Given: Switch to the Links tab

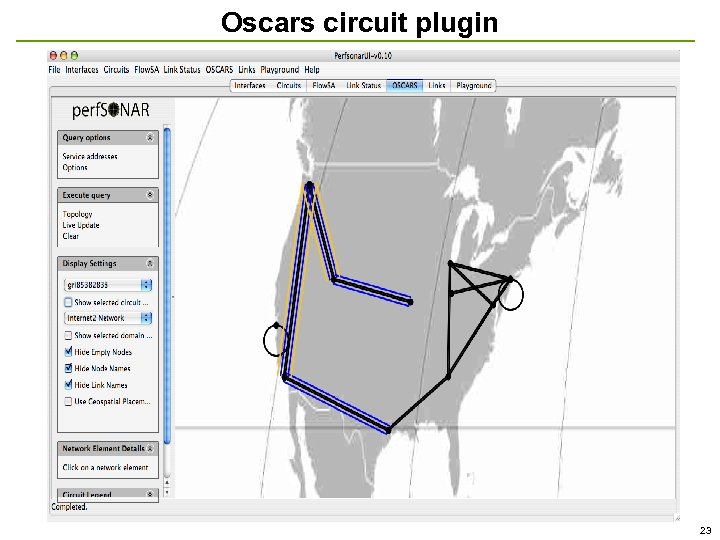Looking at the screenshot, I should click(437, 85).
